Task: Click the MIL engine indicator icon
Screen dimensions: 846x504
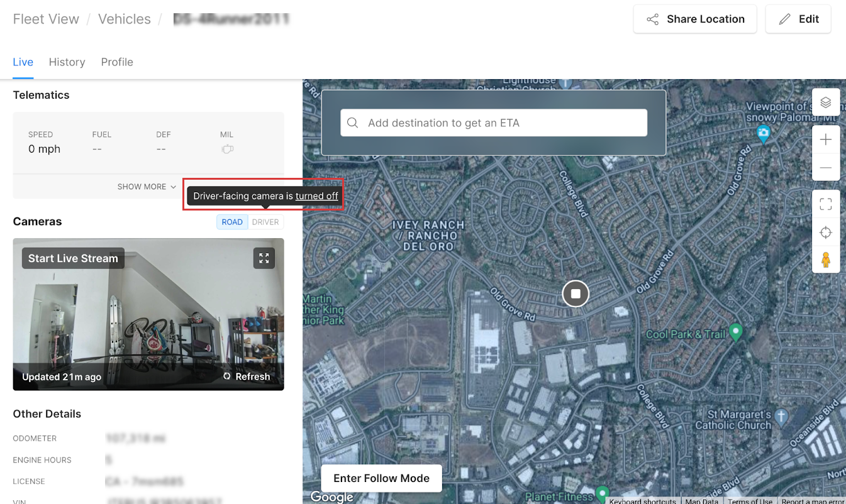Action: click(227, 150)
